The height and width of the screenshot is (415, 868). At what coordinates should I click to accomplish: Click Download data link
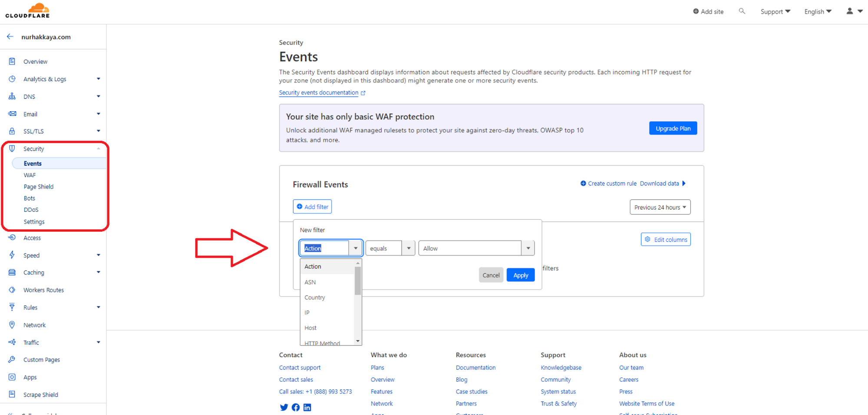tap(663, 184)
